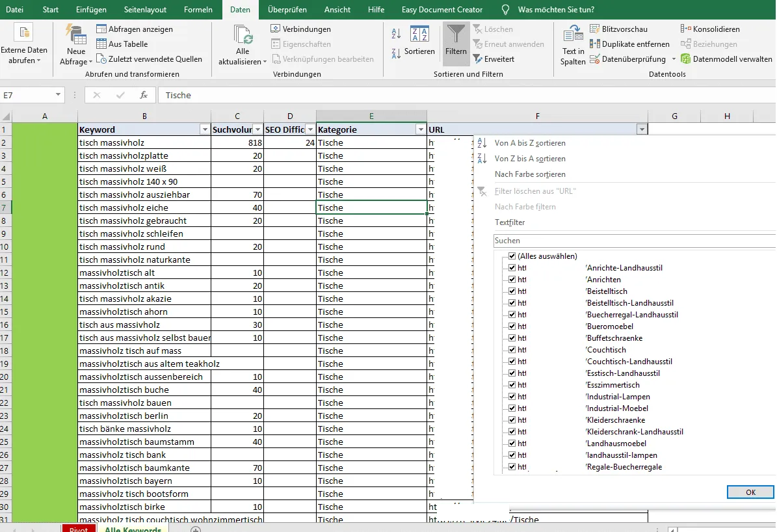Click the Datenüberprüfung icon
Viewport: 777px width, 532px height.
pos(595,59)
